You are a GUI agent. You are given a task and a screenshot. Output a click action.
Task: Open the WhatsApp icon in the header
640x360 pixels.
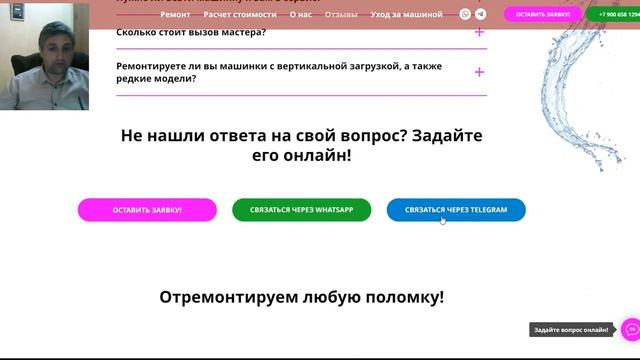pos(465,14)
